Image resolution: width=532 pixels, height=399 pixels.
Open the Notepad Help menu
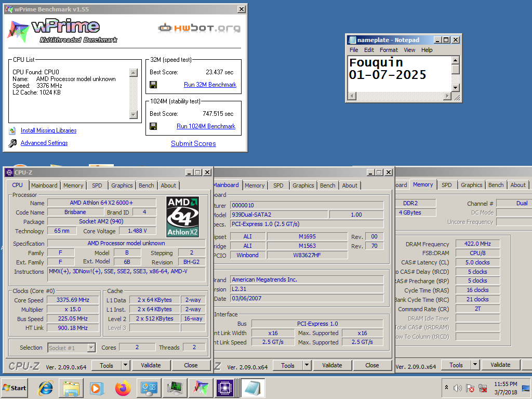[x=427, y=50]
